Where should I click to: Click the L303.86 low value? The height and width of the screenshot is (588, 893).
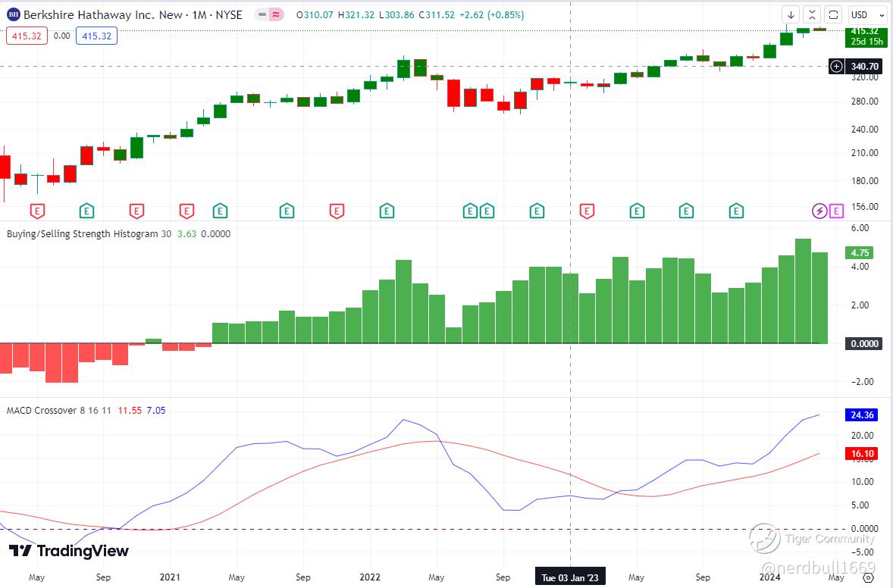click(396, 15)
